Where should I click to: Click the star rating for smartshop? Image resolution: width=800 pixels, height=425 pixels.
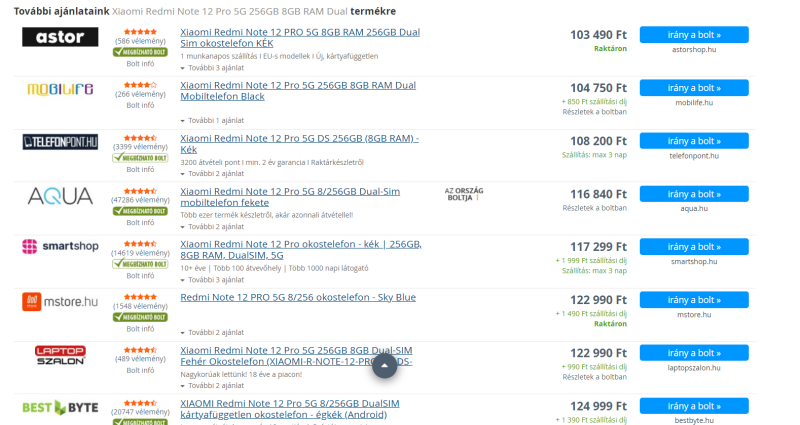tap(140, 244)
